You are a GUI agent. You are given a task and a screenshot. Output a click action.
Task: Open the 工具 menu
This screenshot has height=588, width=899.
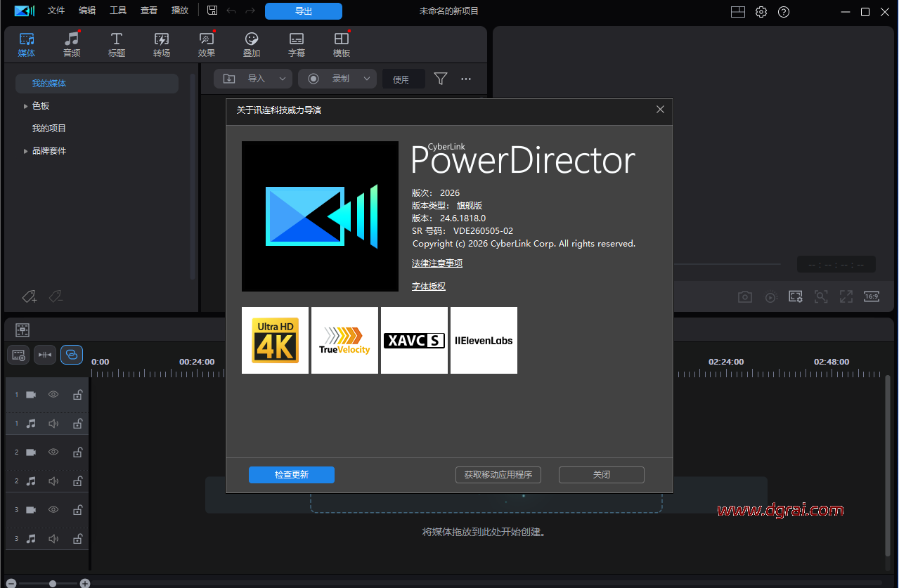pos(118,11)
